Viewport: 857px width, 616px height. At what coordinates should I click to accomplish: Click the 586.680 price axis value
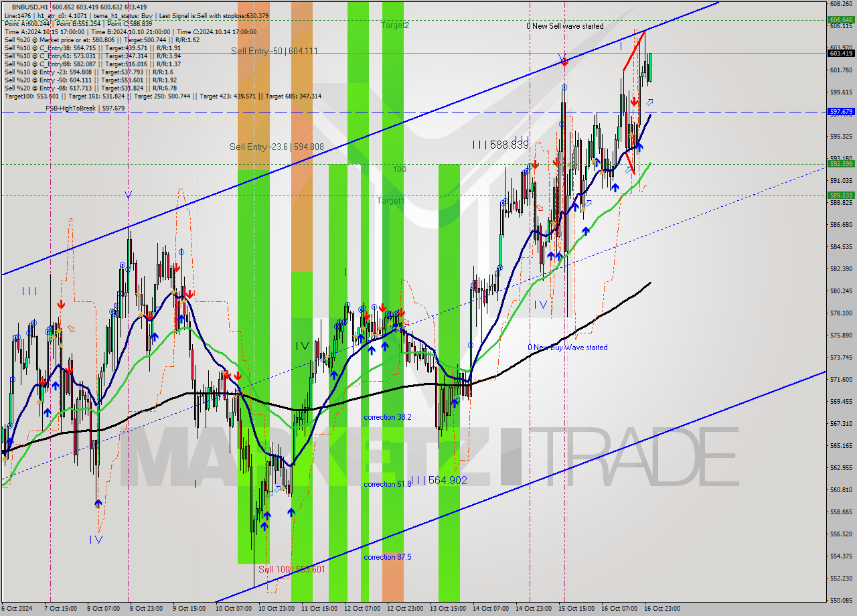[x=841, y=224]
